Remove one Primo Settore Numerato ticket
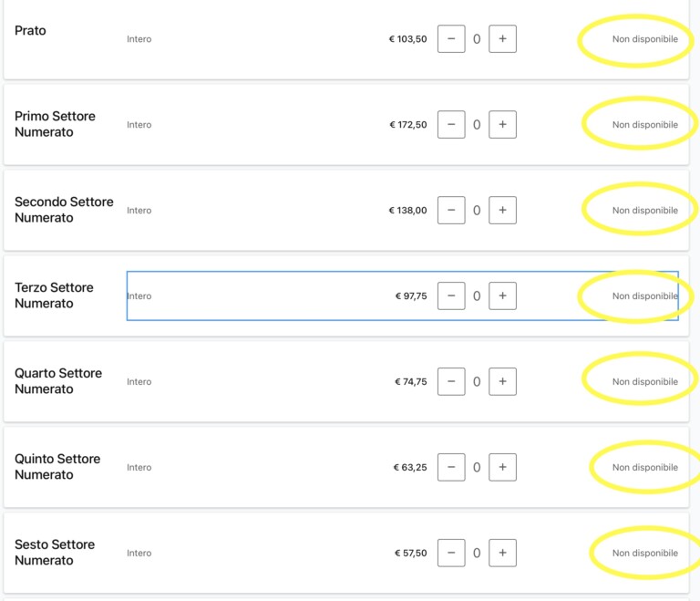Viewport: 700px width, 601px height. 451,125
